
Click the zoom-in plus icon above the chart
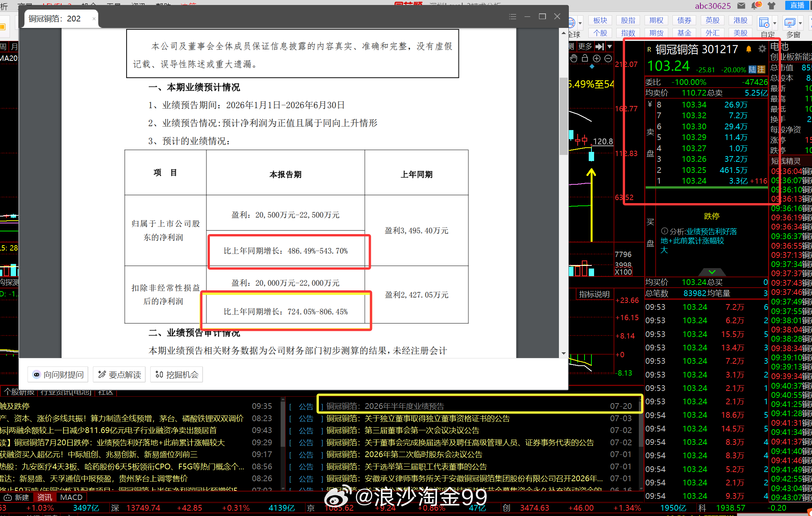tap(597, 58)
